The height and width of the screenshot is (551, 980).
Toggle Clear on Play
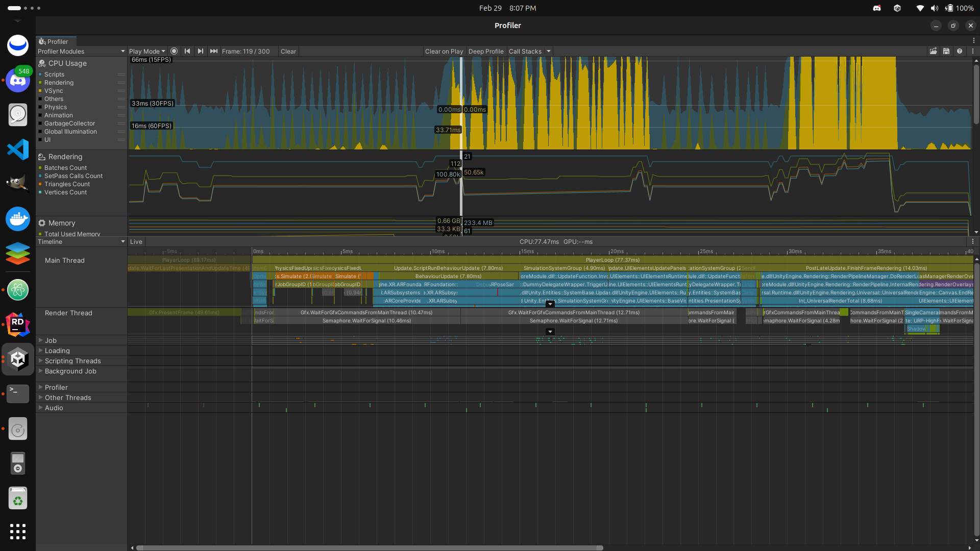click(x=444, y=51)
